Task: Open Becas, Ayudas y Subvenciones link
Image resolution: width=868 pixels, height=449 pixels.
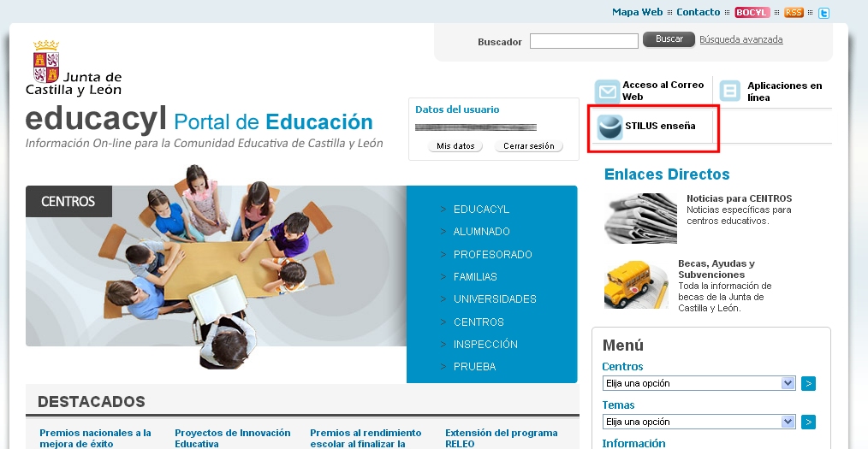Action: pyautogui.click(x=716, y=269)
